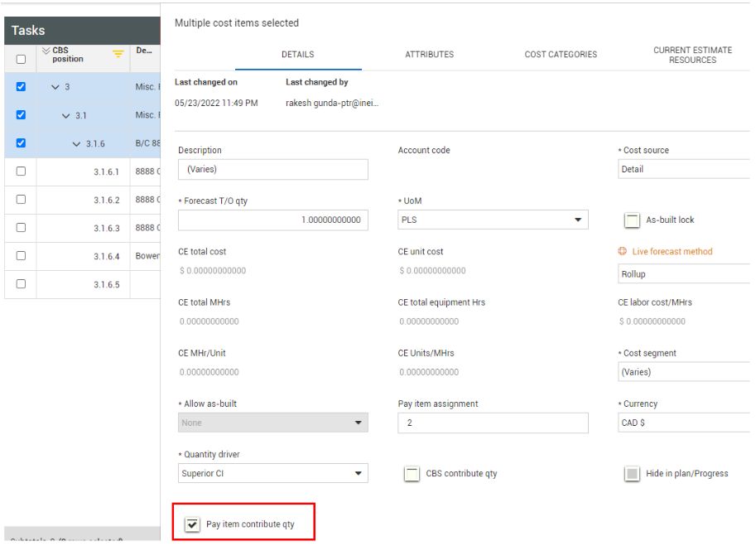756x546 pixels.
Task: Switch to the Attributes tab
Action: [x=429, y=55]
